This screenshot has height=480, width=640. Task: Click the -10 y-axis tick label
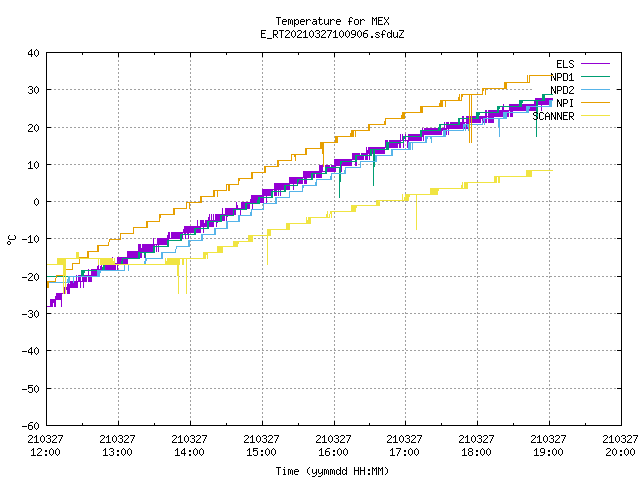click(31, 239)
